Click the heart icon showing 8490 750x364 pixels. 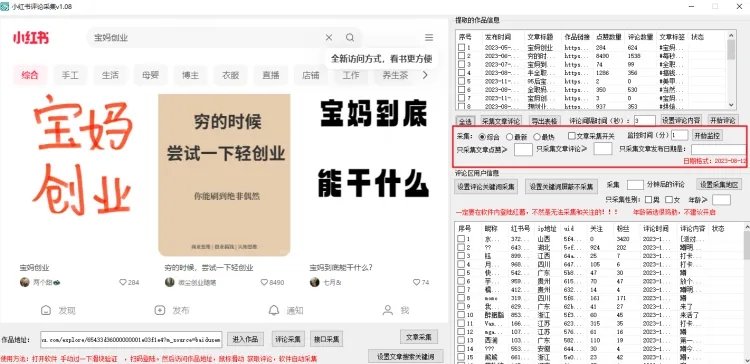coord(264,282)
